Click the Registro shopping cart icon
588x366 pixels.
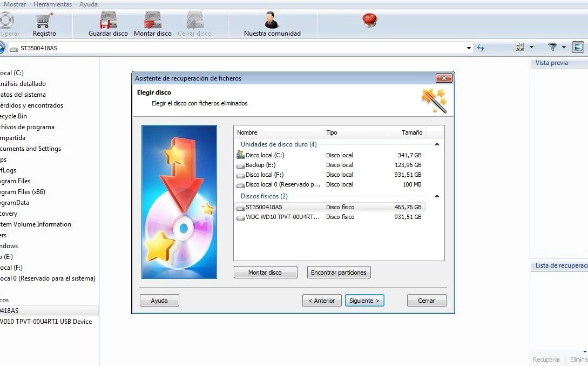tap(44, 22)
